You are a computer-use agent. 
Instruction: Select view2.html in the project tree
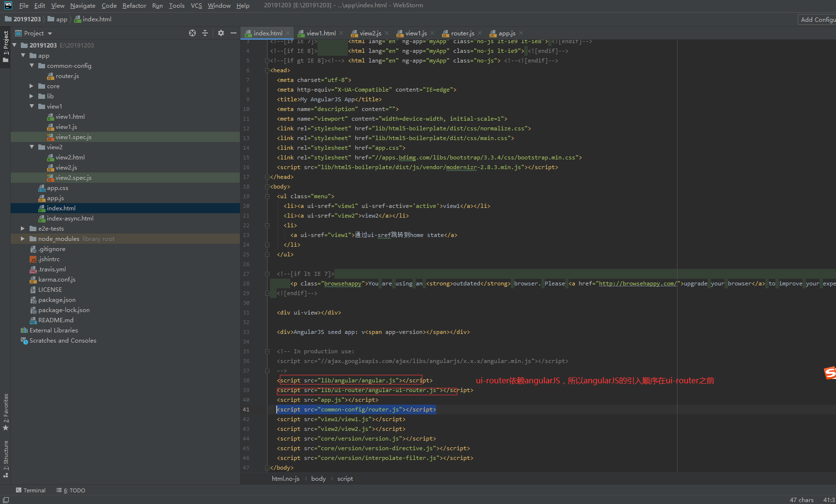pyautogui.click(x=70, y=157)
